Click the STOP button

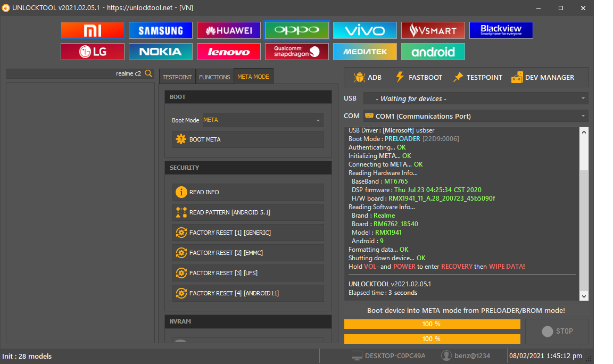557,331
